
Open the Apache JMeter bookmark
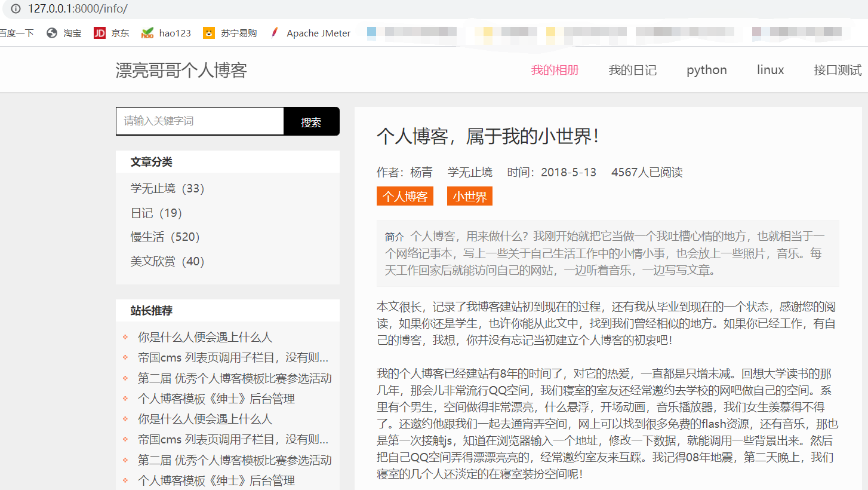tap(310, 33)
